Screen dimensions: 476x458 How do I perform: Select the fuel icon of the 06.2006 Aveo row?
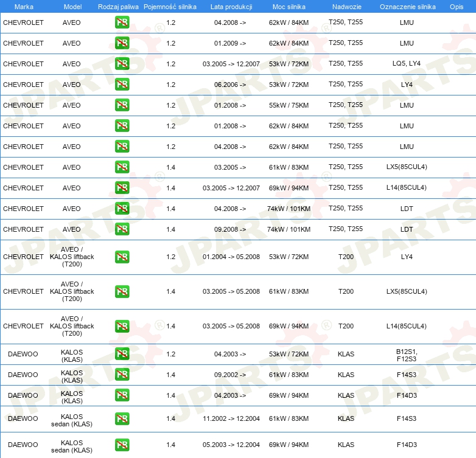point(122,85)
